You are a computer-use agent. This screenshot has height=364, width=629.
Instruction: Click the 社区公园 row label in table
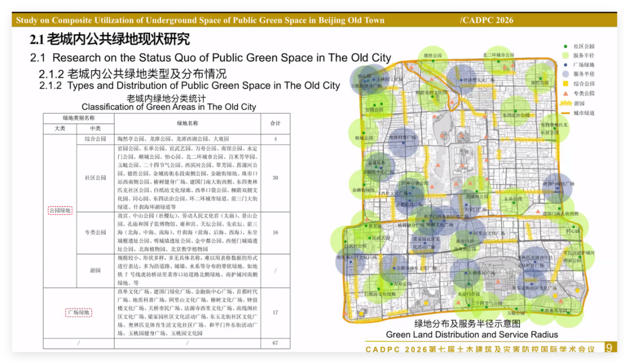[96, 178]
